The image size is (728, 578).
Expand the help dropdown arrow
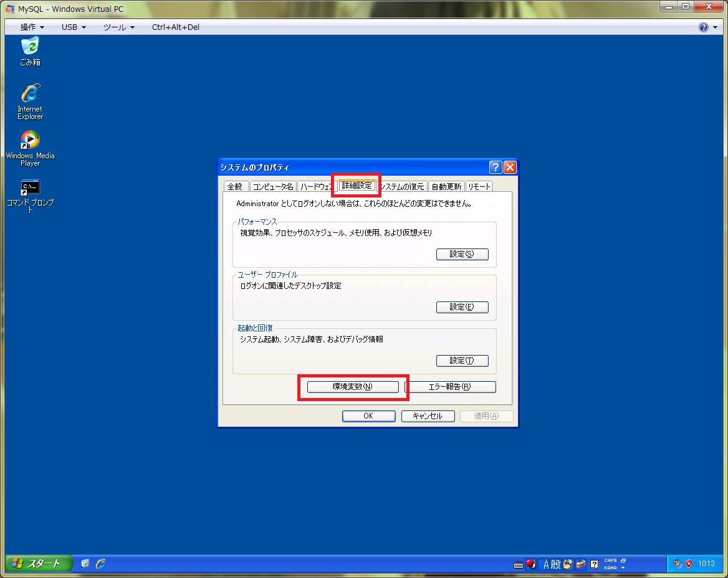(x=716, y=27)
